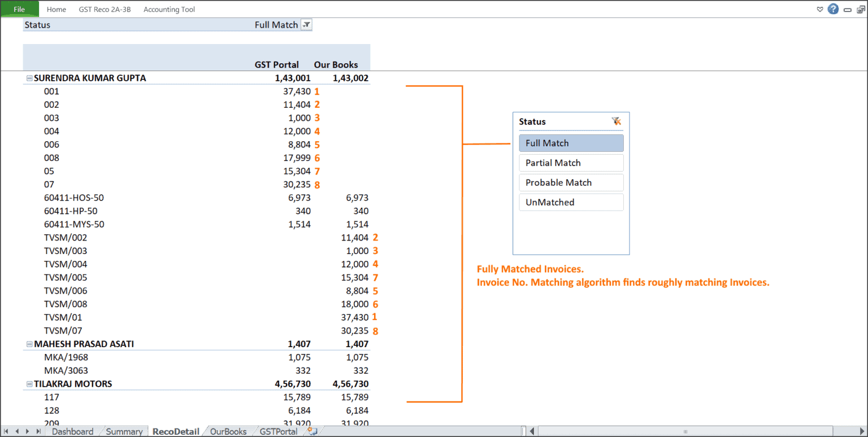Collapse the TILAKRAJ MOTORS group
The width and height of the screenshot is (868, 437).
click(x=29, y=383)
